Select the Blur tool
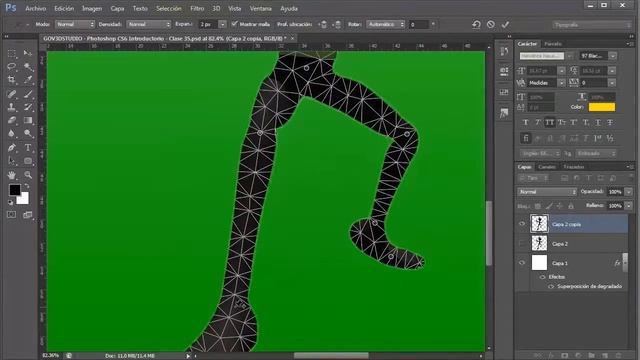 tap(11, 133)
